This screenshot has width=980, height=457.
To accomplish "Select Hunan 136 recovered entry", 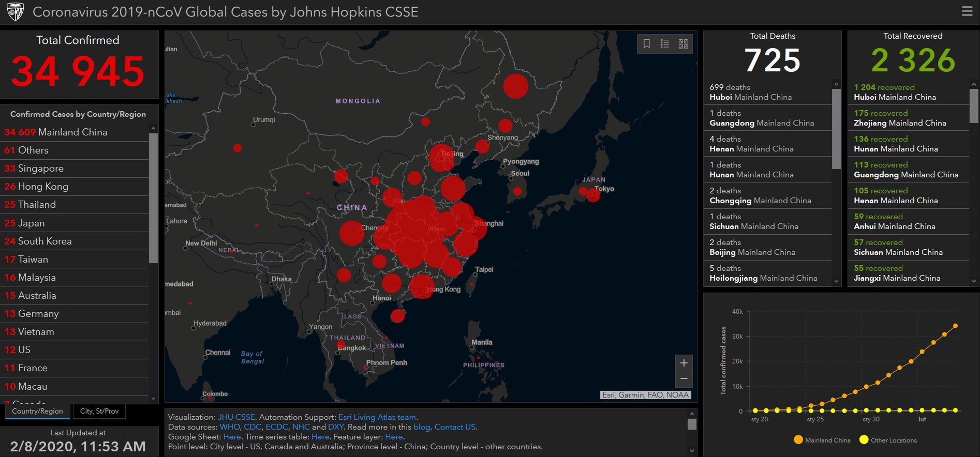I will click(x=908, y=144).
